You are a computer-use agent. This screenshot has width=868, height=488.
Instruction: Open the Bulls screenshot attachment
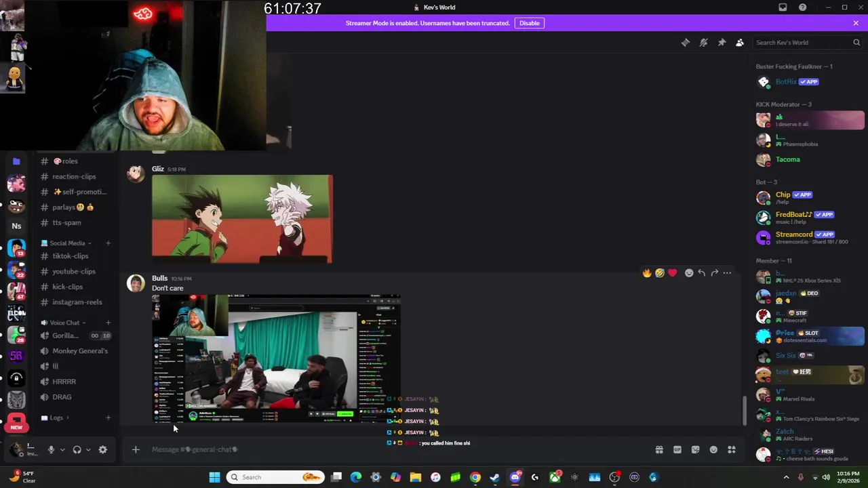click(x=276, y=358)
